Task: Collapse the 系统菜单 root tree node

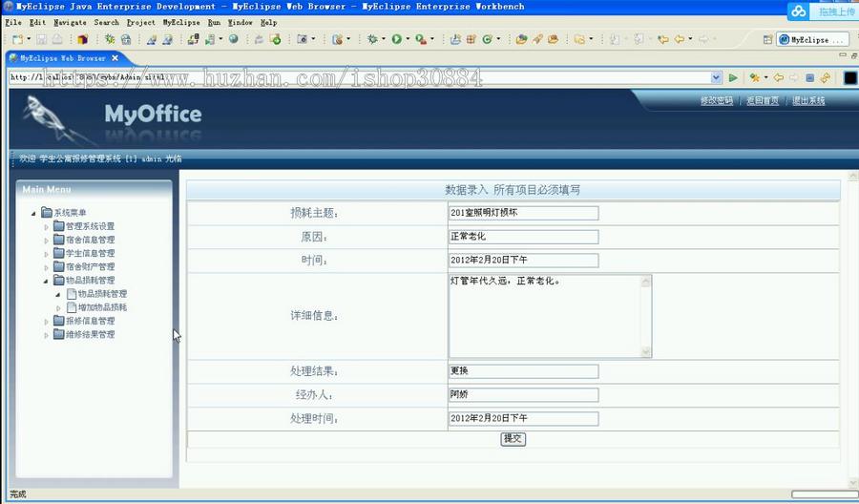Action: (33, 213)
